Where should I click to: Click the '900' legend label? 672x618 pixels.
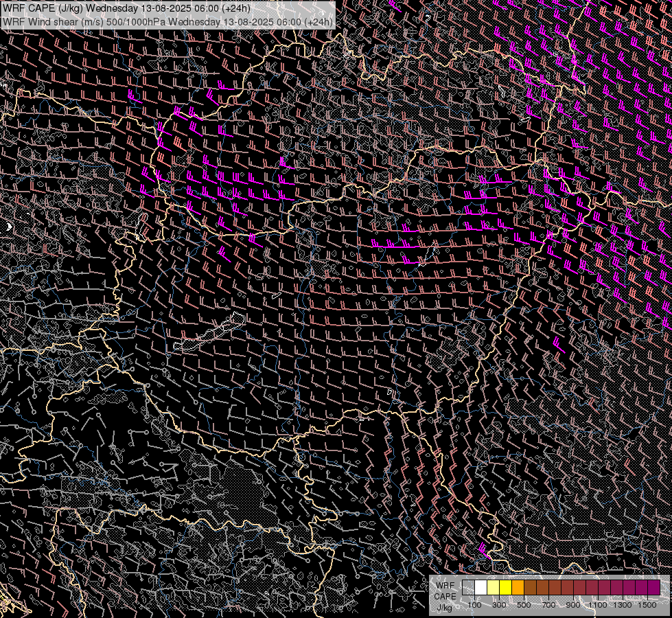click(x=573, y=605)
